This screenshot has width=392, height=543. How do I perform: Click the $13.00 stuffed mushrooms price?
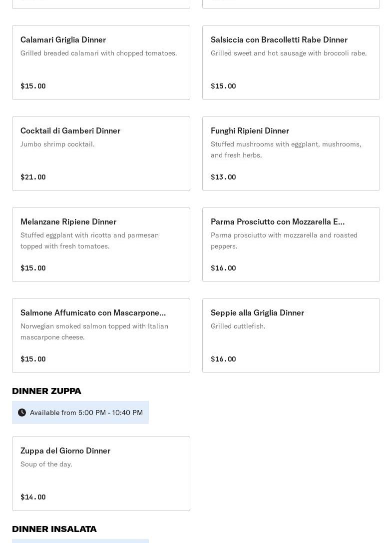[223, 177]
